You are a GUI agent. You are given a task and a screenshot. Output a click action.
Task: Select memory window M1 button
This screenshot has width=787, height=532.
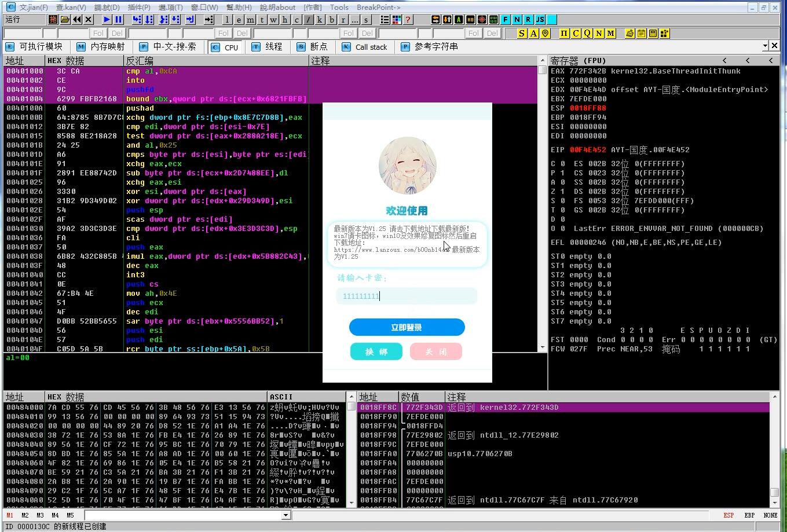(x=10, y=515)
